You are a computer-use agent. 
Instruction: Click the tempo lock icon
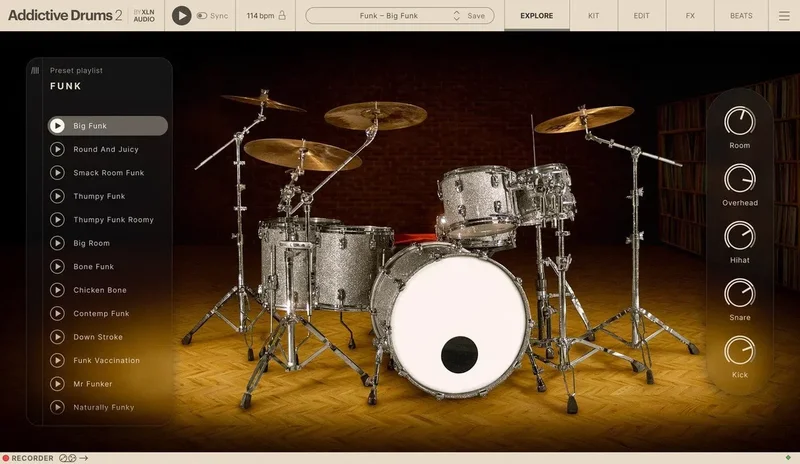coord(282,15)
